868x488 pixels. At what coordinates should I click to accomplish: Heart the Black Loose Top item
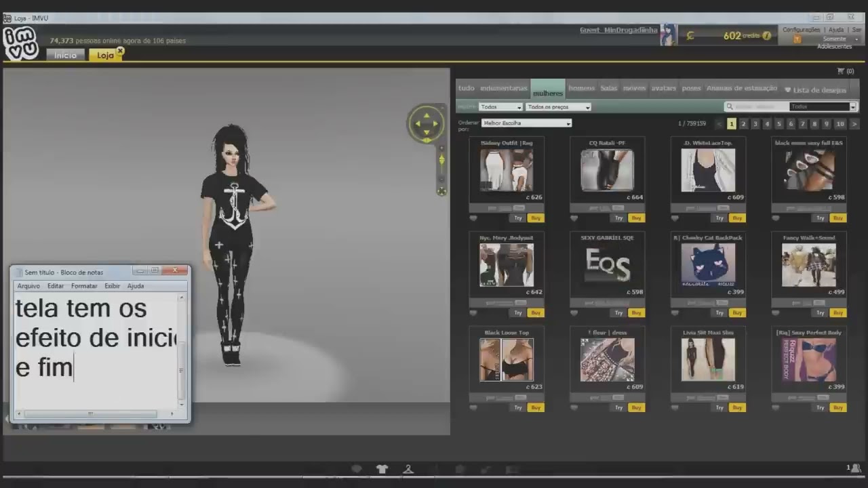click(473, 408)
